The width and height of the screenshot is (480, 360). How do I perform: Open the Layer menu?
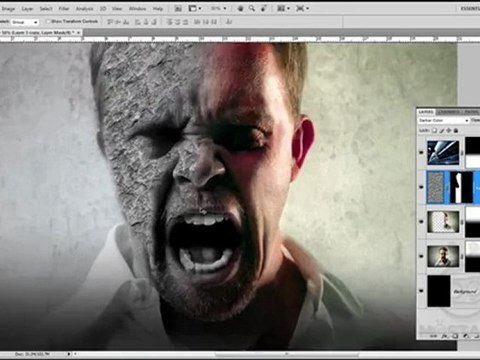[x=27, y=9]
